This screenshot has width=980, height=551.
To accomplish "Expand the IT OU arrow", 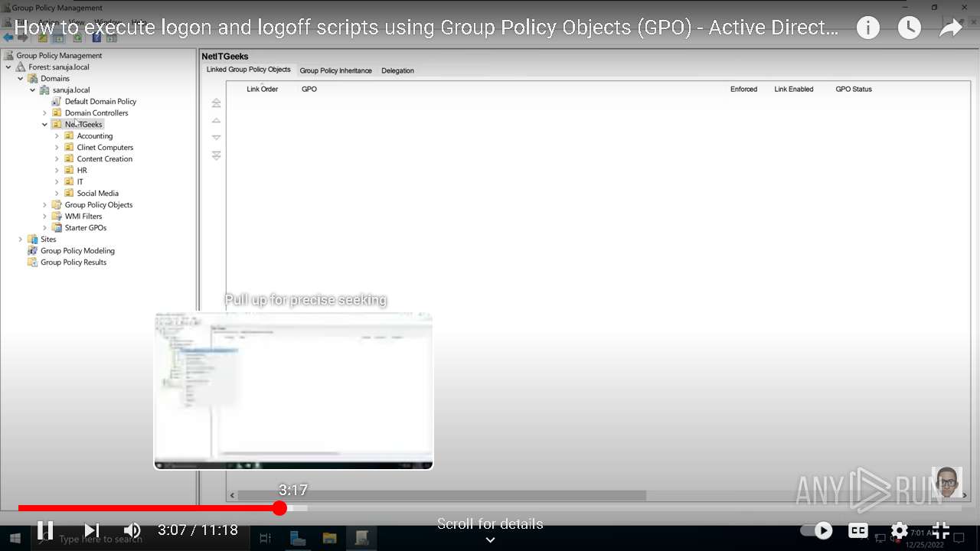I will 57,182.
